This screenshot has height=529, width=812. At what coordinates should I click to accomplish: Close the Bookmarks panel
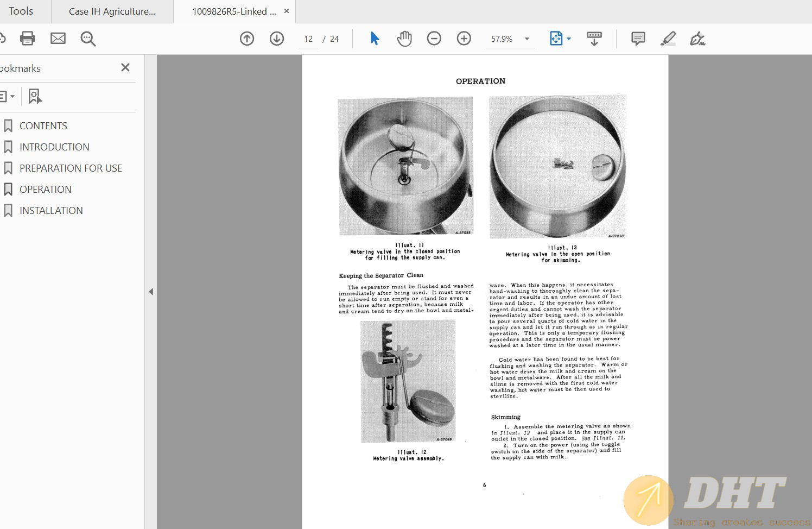(125, 67)
